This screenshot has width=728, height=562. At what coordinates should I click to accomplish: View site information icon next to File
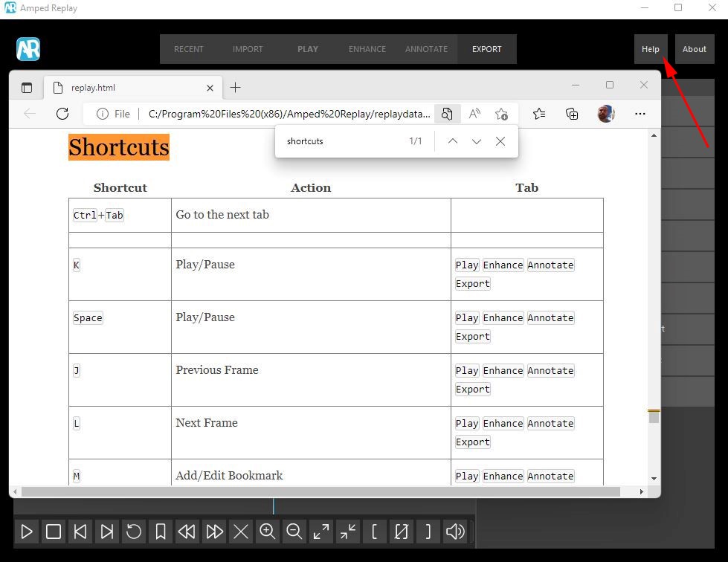coord(102,114)
